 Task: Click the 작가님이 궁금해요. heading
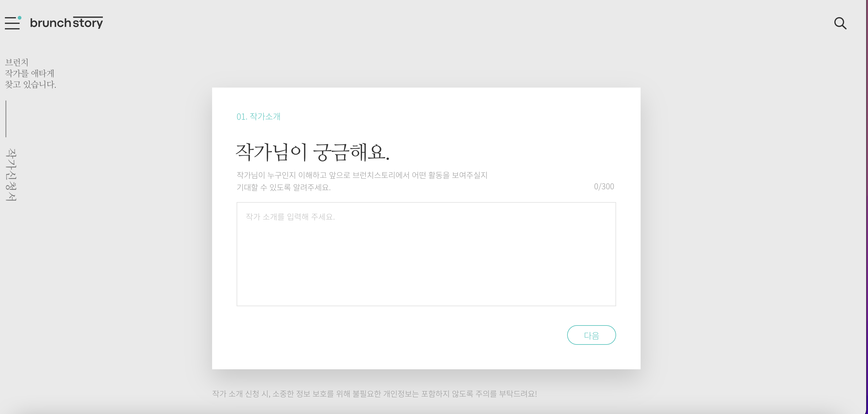click(312, 152)
